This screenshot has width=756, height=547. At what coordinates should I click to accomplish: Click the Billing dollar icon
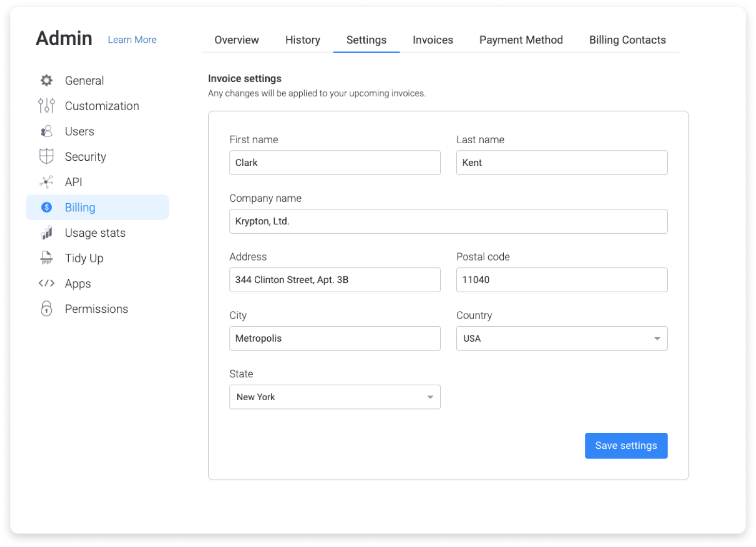pyautogui.click(x=47, y=207)
